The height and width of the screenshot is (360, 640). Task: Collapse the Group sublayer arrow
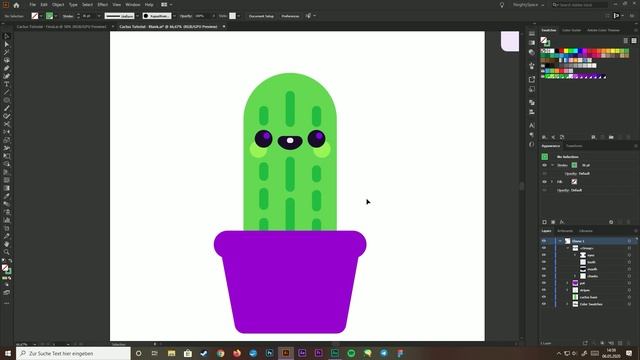[x=568, y=248]
